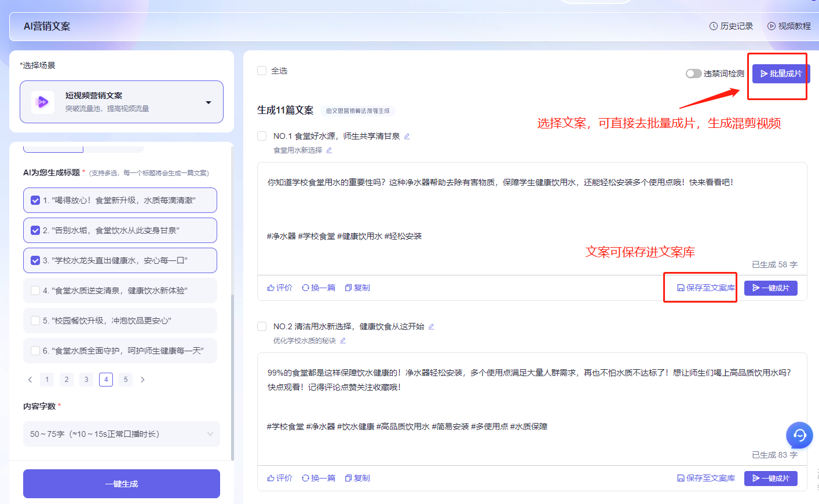This screenshot has height=504, width=819.
Task: Expand the 短视频营销文案 scene dropdown
Action: (122, 102)
